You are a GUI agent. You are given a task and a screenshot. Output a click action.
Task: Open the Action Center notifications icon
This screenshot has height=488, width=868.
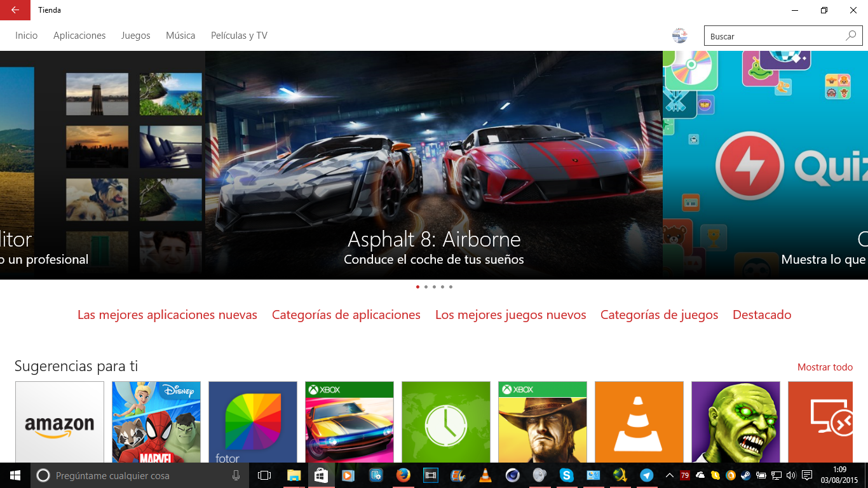click(x=807, y=475)
